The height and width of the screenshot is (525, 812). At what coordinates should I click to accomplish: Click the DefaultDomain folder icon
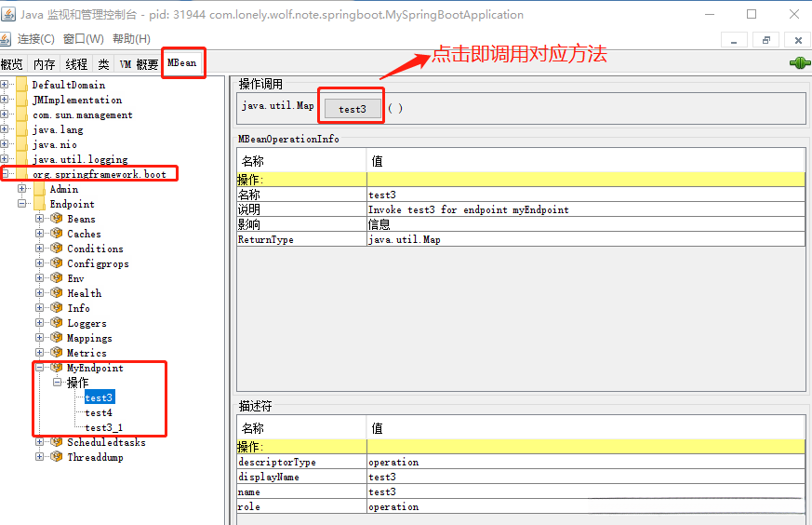point(21,85)
